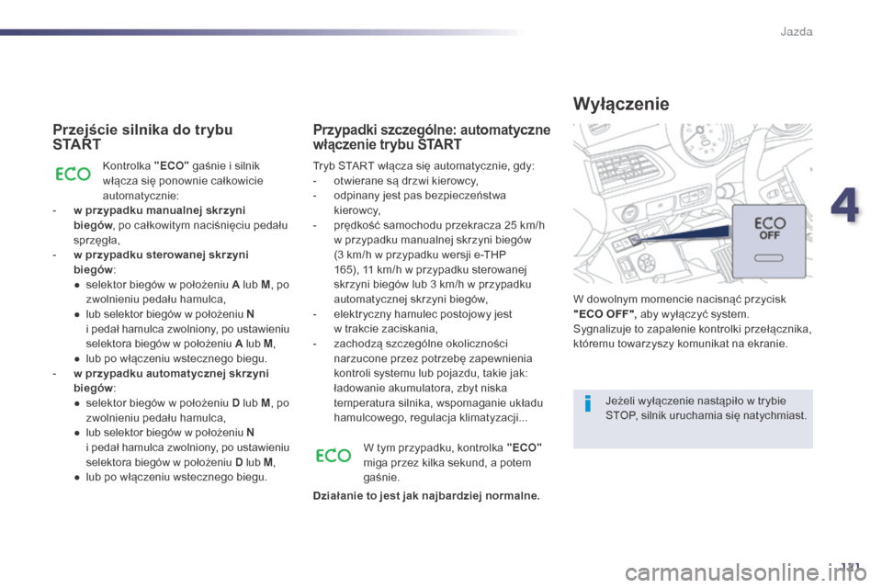
Task: Click the dashboard illustration under Wyłączenie
Action: (x=693, y=203)
